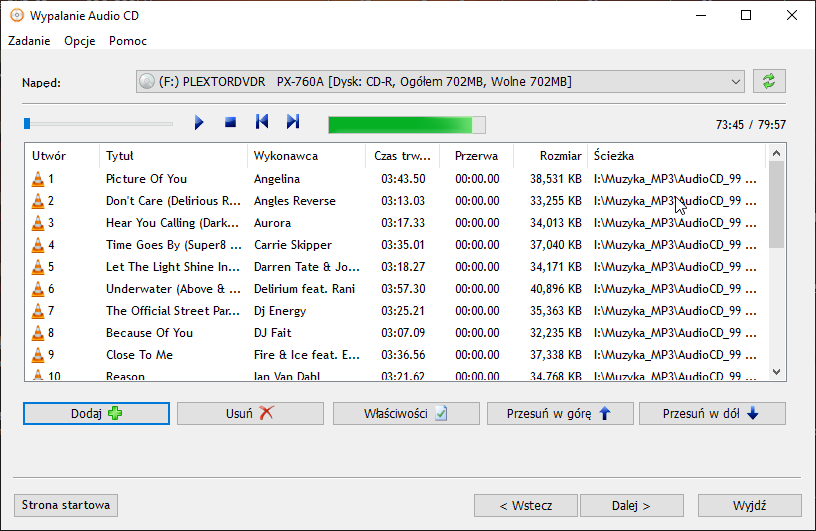816x531 pixels.
Task: Sort by the Czas trw... column header
Action: pyautogui.click(x=402, y=156)
